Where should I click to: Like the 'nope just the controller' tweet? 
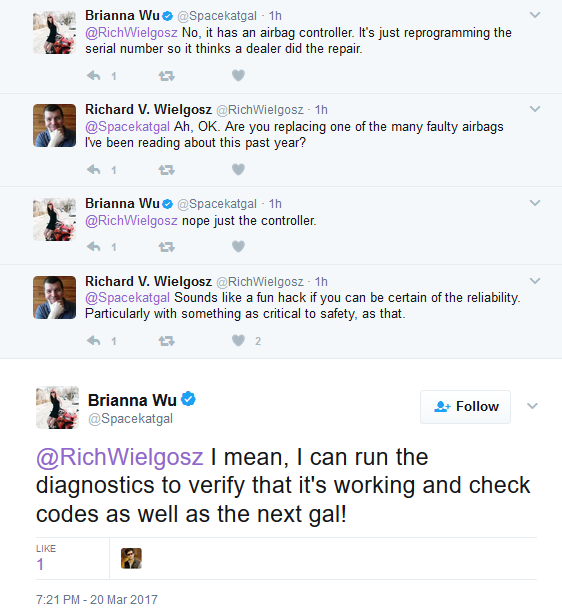(238, 246)
